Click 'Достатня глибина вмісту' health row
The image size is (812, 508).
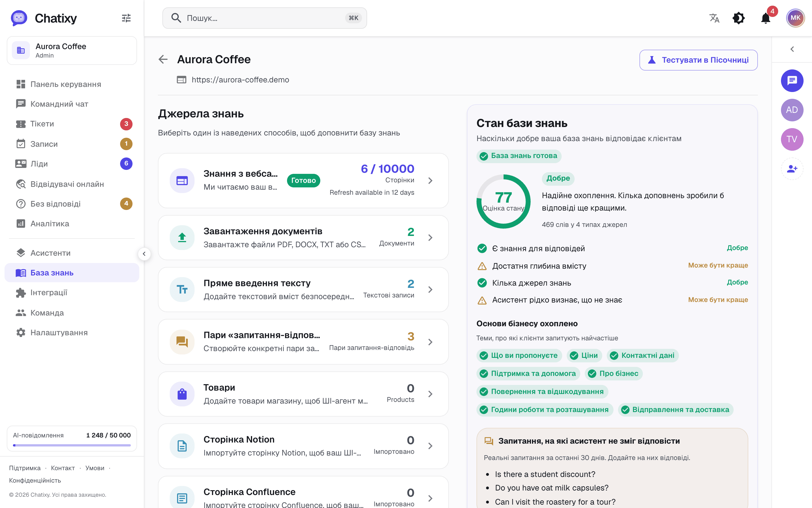click(x=612, y=266)
